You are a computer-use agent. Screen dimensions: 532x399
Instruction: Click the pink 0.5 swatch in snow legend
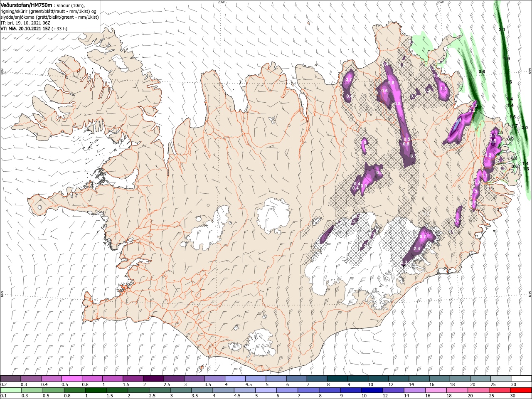[72, 379]
